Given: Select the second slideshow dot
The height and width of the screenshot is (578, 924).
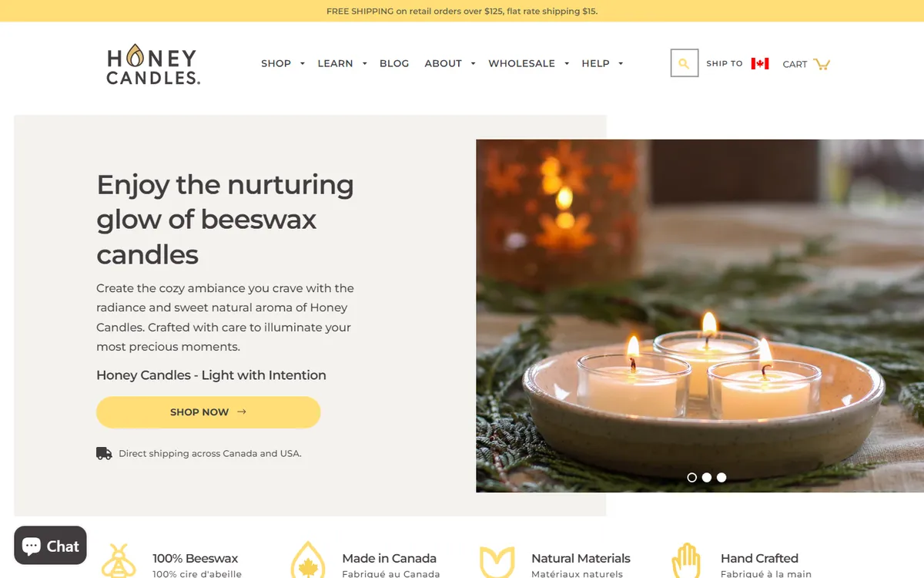Looking at the screenshot, I should pyautogui.click(x=707, y=478).
